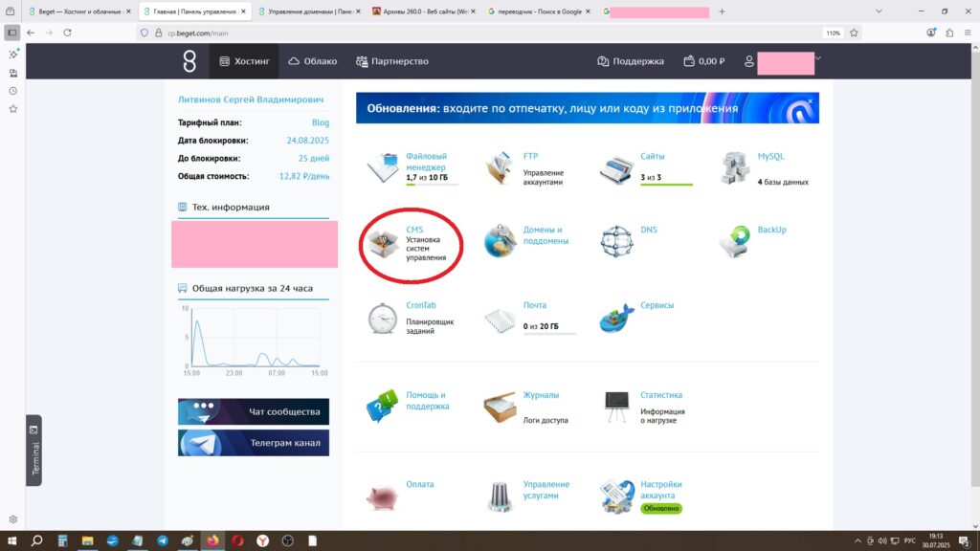Open the Account settings icon
Image resolution: width=980 pixels, height=551 pixels.
click(x=616, y=496)
